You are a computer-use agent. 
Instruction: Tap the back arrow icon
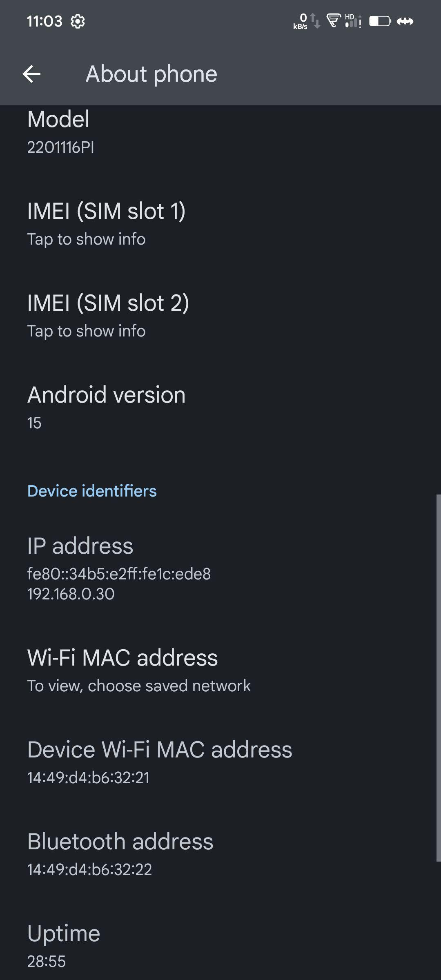pyautogui.click(x=31, y=74)
